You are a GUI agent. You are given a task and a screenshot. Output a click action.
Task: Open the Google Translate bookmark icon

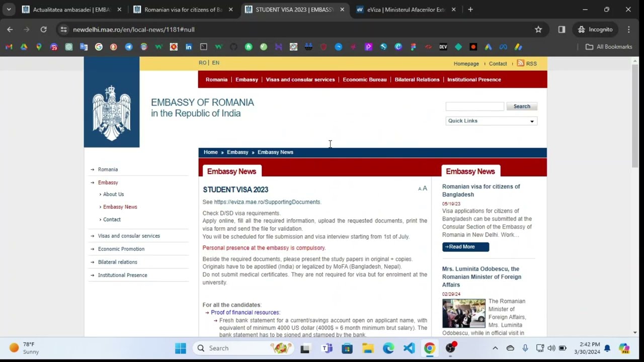pyautogui.click(x=84, y=47)
